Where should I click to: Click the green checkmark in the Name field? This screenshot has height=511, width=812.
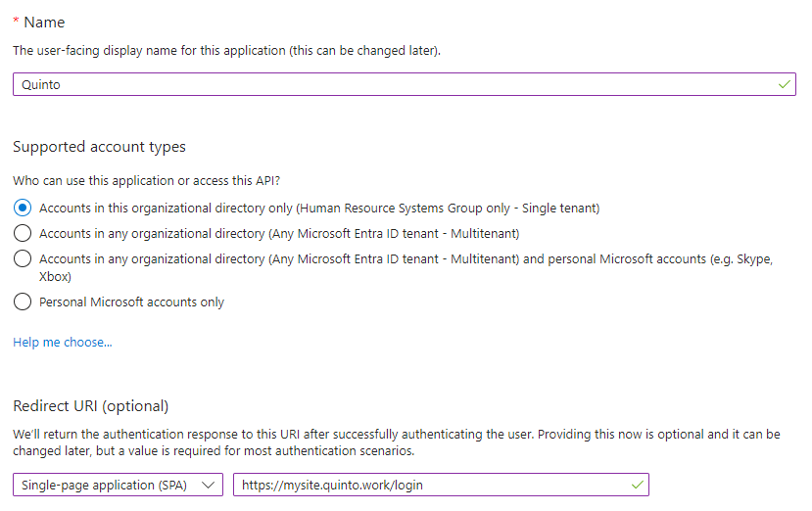pos(784,84)
